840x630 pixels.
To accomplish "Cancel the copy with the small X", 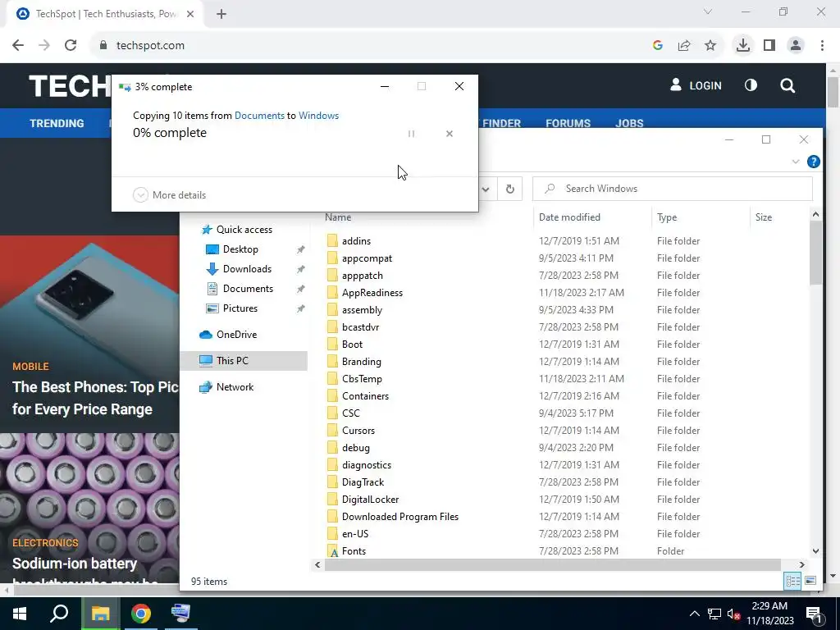I will (450, 134).
